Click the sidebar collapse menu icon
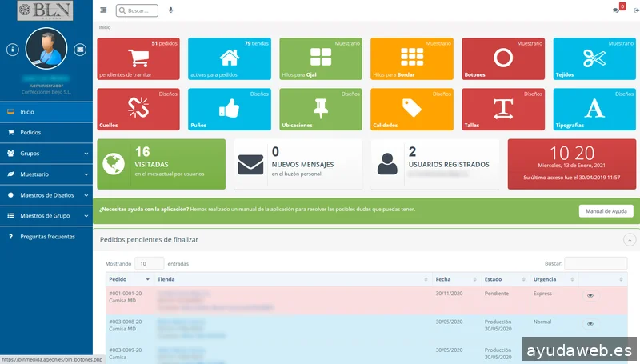Image resolution: width=640 pixels, height=364 pixels. (103, 10)
